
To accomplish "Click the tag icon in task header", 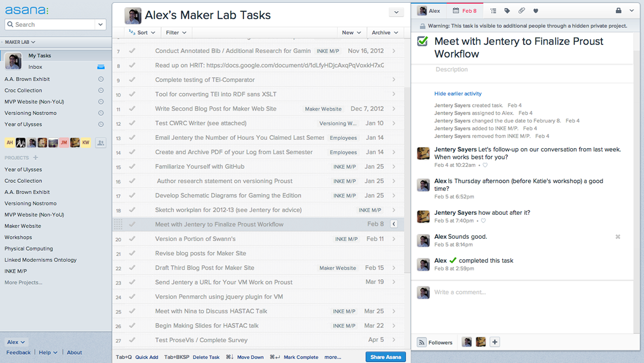I will (507, 11).
